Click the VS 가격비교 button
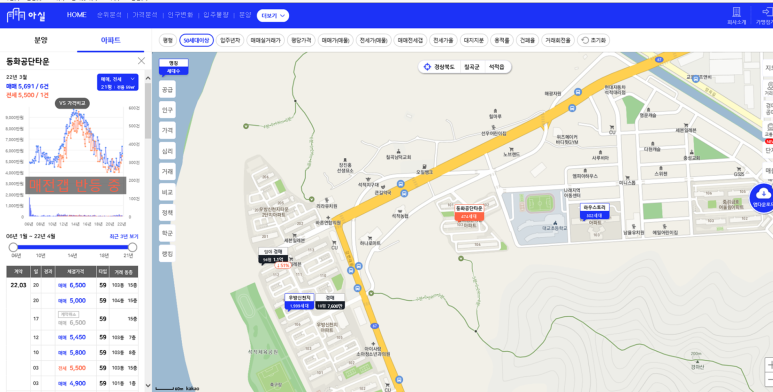The height and width of the screenshot is (392, 773). pyautogui.click(x=72, y=103)
